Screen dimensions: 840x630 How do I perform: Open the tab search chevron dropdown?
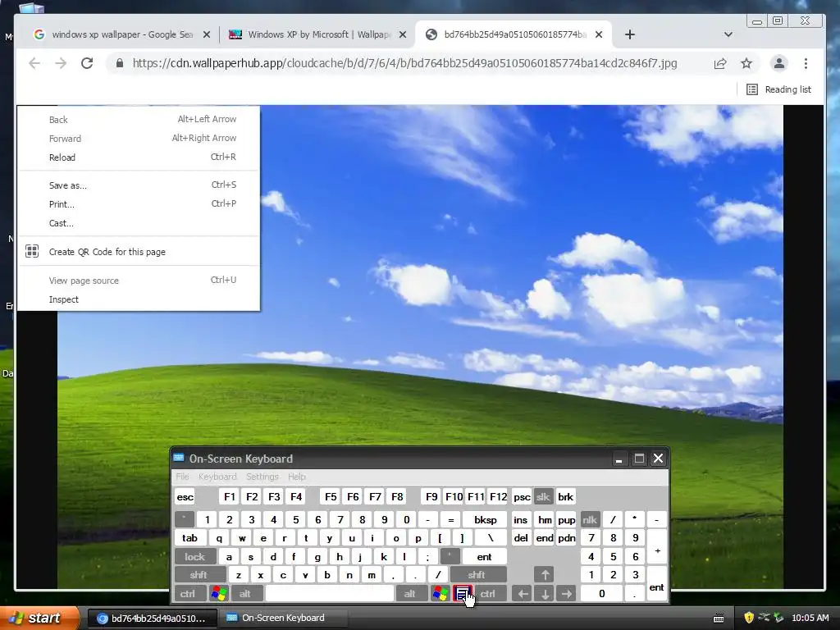pyautogui.click(x=728, y=34)
